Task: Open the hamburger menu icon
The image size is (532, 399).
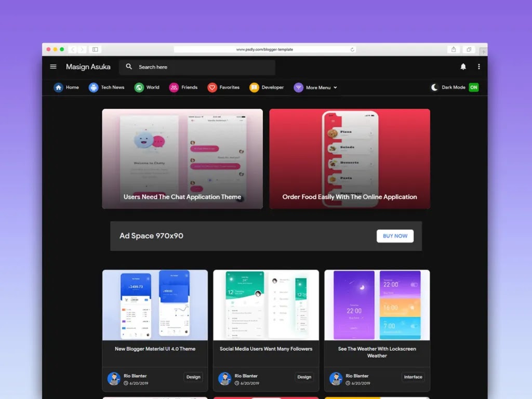Action: tap(54, 66)
